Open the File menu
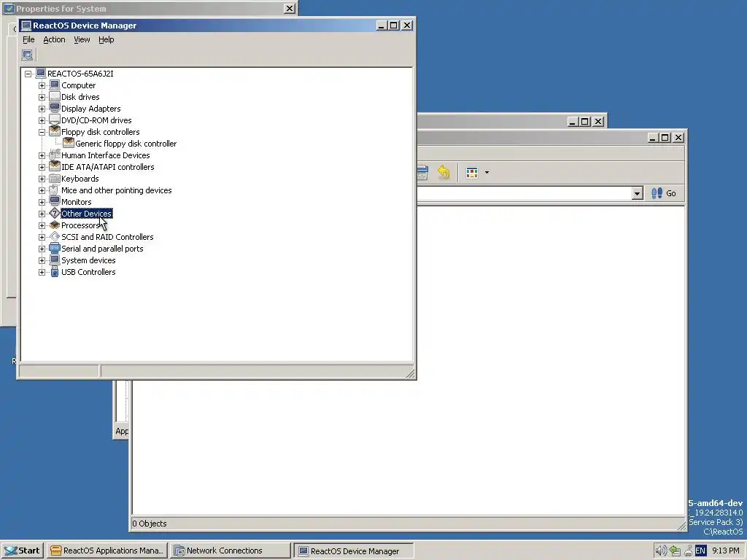Screen dimensions: 747x560 [x=28, y=39]
